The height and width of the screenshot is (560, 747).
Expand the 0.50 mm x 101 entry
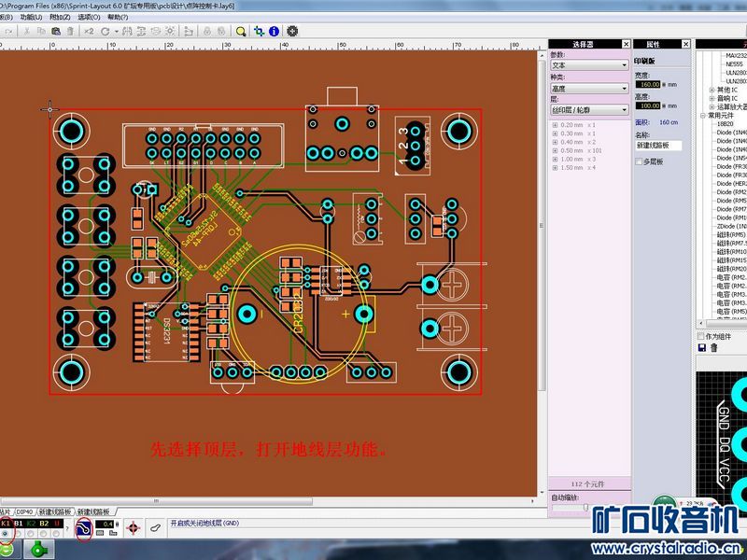click(x=555, y=150)
